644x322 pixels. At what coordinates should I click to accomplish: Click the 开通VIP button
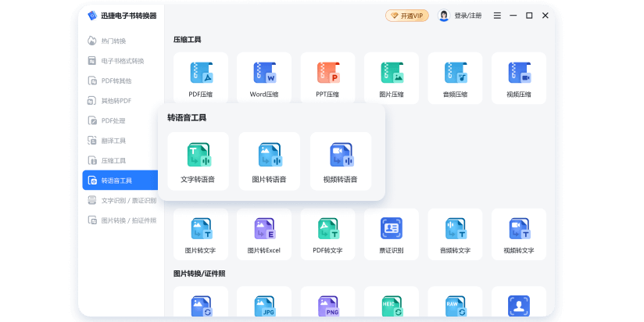407,16
